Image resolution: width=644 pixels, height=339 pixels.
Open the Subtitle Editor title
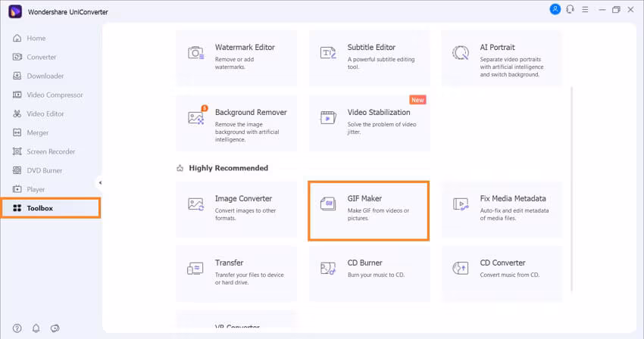371,47
